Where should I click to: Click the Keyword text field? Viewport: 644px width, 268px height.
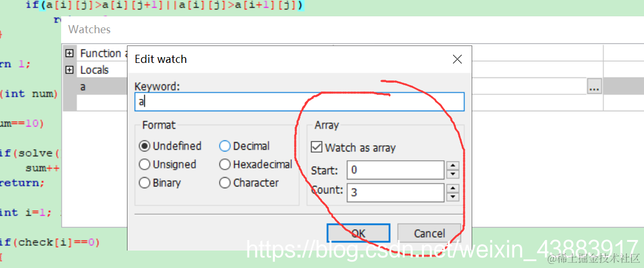299,102
